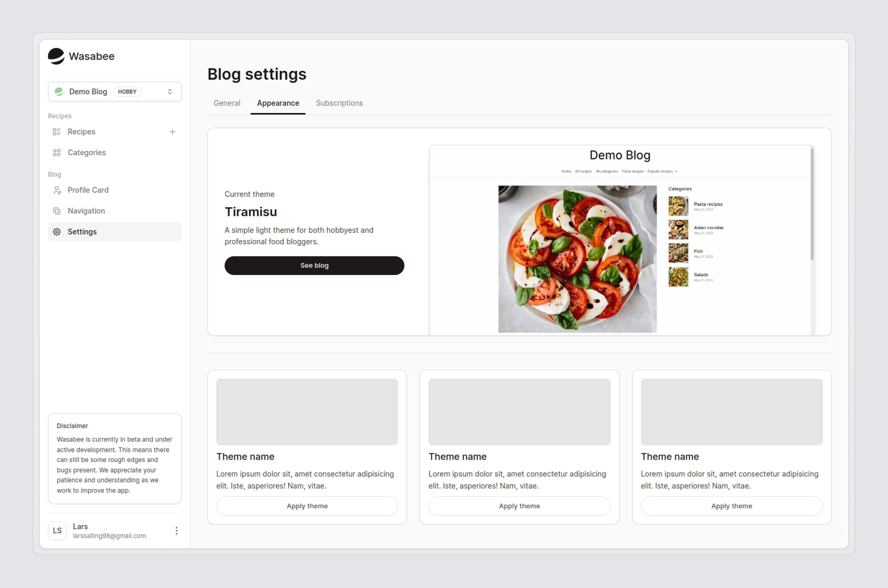888x588 pixels.
Task: Apply theme on the rightmost theme card
Action: [731, 506]
